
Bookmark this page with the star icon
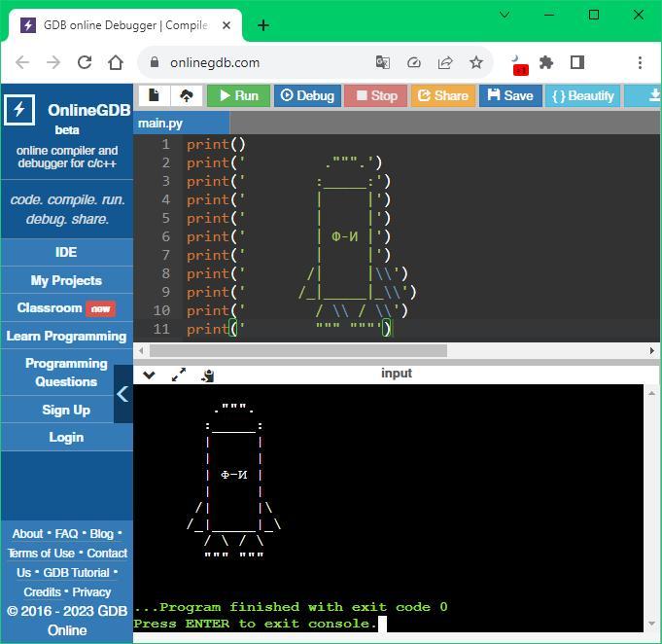pos(476,62)
